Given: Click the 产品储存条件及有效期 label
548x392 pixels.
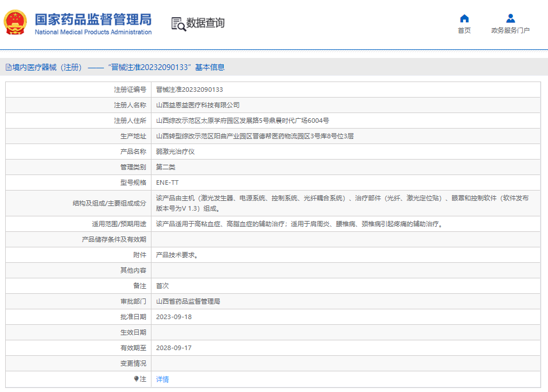Looking at the screenshot, I should (x=114, y=239).
